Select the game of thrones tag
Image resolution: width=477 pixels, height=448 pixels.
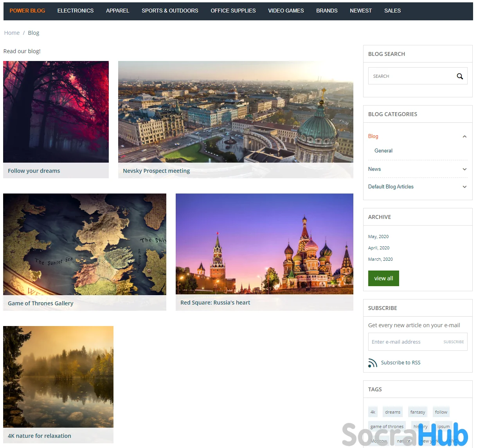point(387,426)
